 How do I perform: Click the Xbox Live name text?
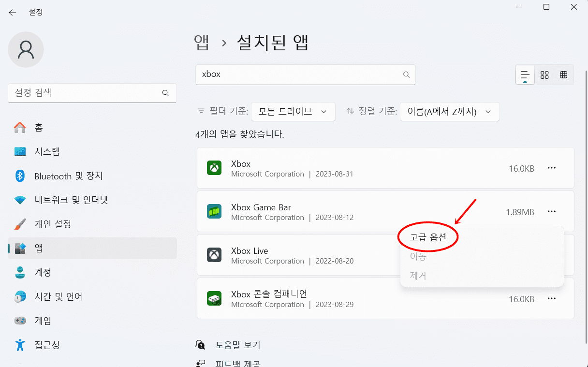click(x=250, y=251)
